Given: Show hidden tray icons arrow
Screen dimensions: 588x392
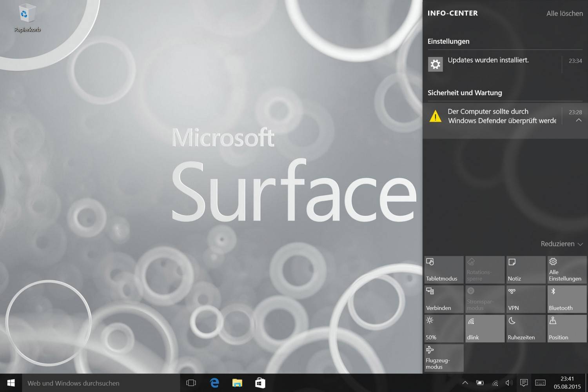Looking at the screenshot, I should click(465, 383).
